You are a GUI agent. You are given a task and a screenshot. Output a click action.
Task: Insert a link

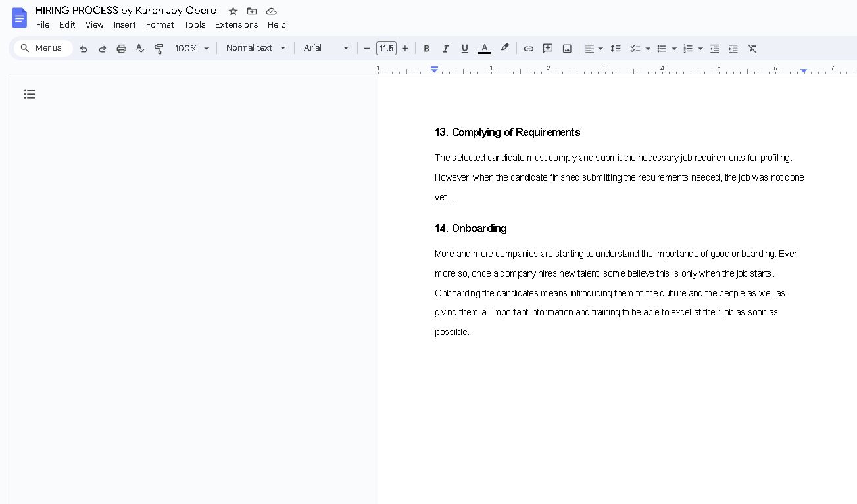pos(529,49)
